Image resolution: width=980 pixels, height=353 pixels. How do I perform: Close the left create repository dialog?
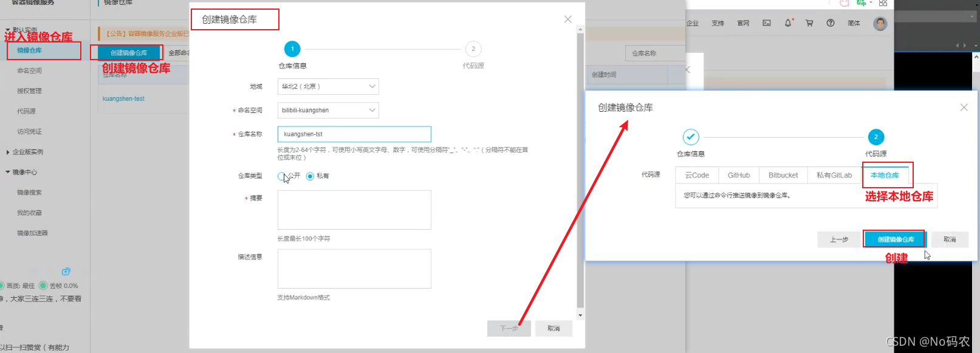click(568, 19)
